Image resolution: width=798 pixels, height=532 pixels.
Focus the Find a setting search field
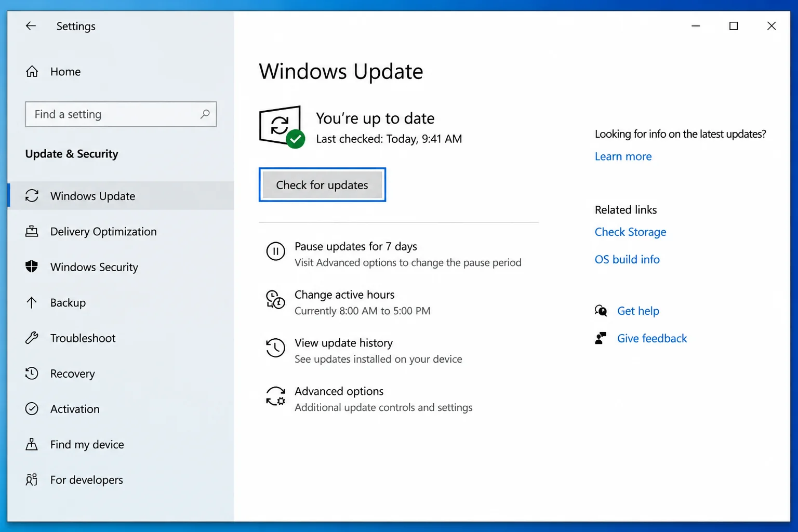pyautogui.click(x=121, y=114)
